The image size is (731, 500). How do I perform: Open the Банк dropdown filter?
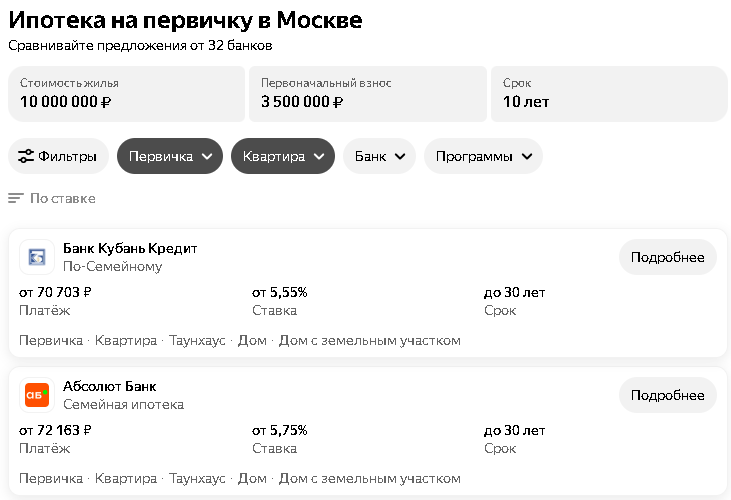(x=379, y=156)
